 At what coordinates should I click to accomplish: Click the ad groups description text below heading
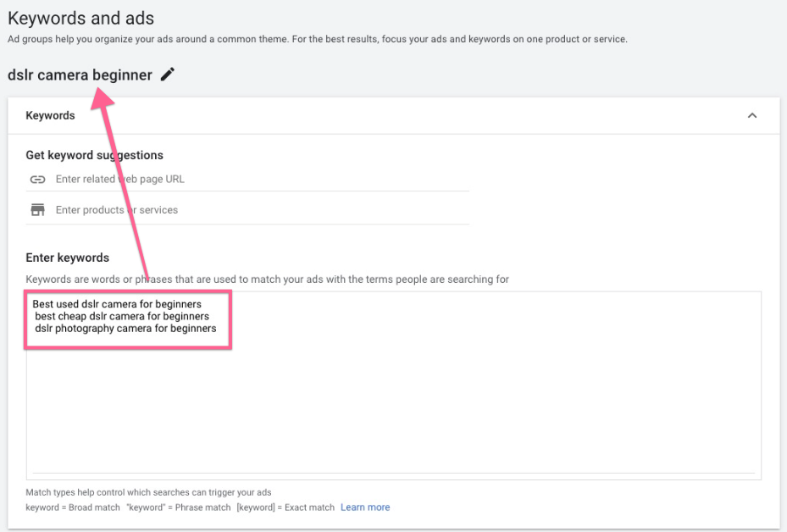[x=317, y=39]
